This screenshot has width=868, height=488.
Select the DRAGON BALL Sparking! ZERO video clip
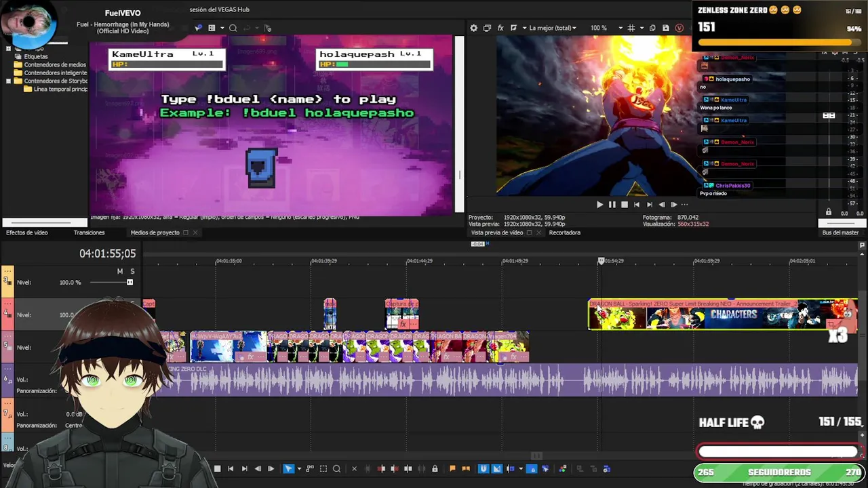tap(722, 314)
